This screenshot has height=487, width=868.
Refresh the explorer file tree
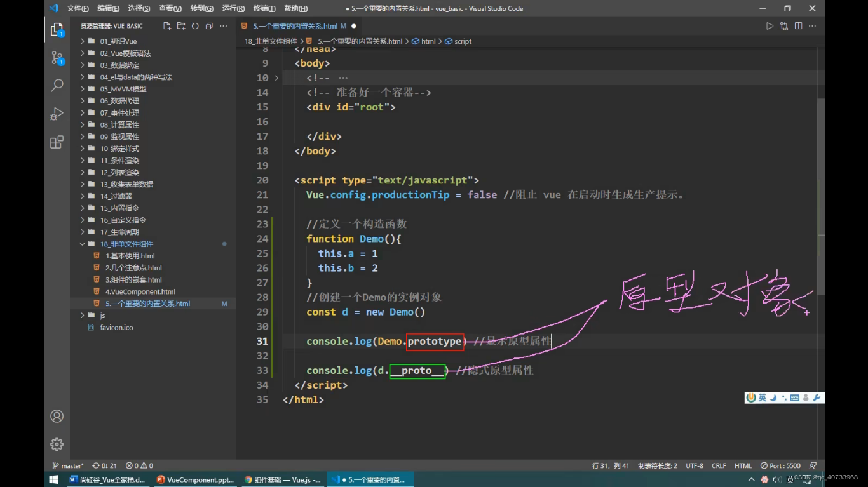[195, 26]
